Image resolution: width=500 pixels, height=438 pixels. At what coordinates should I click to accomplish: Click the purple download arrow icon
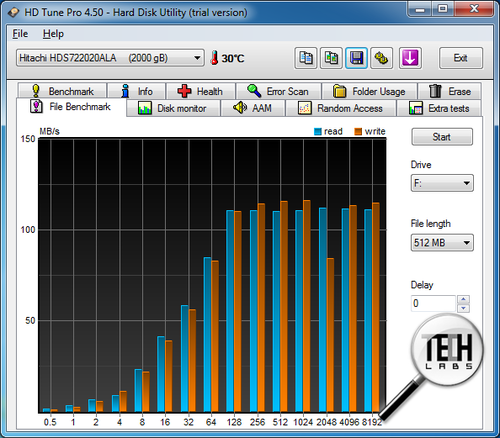[410, 58]
